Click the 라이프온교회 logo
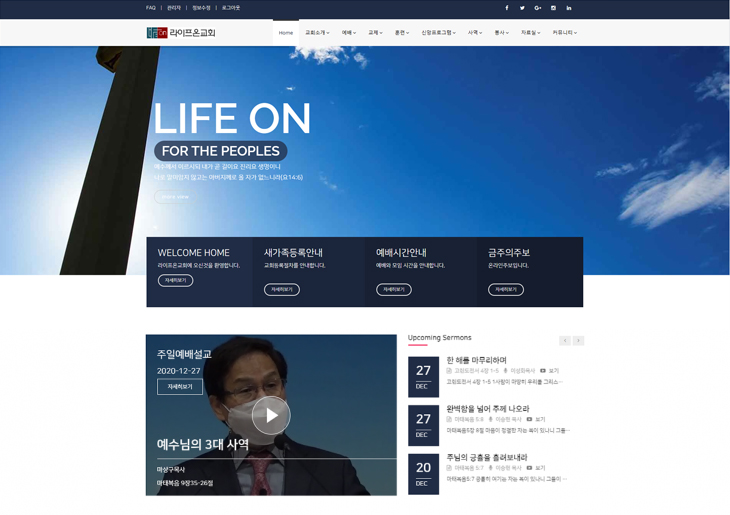The width and height of the screenshot is (730, 515). coord(181,33)
